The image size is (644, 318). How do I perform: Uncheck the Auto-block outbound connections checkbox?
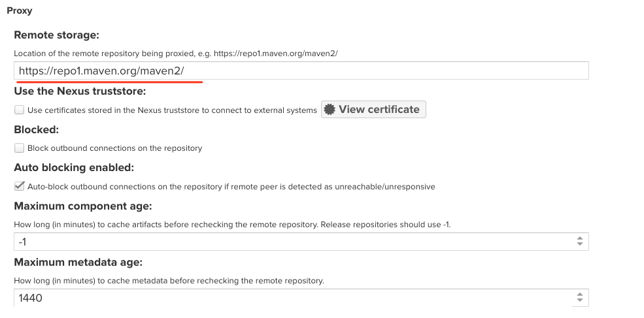[x=20, y=186]
